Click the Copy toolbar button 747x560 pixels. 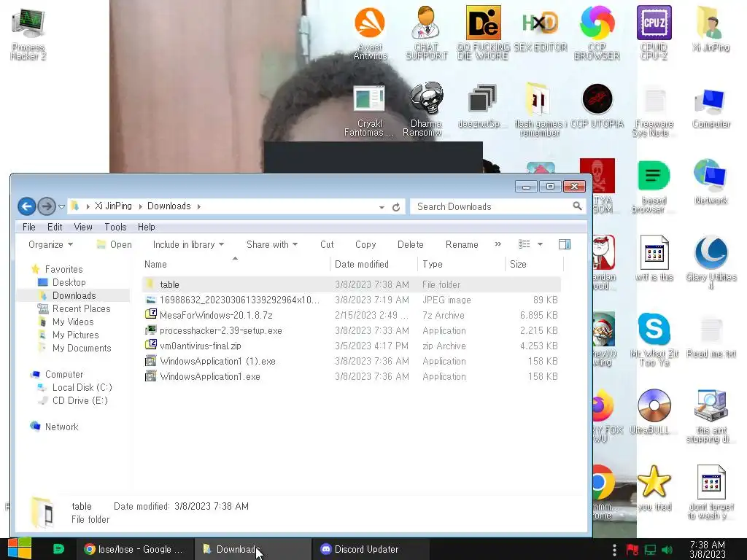point(365,244)
